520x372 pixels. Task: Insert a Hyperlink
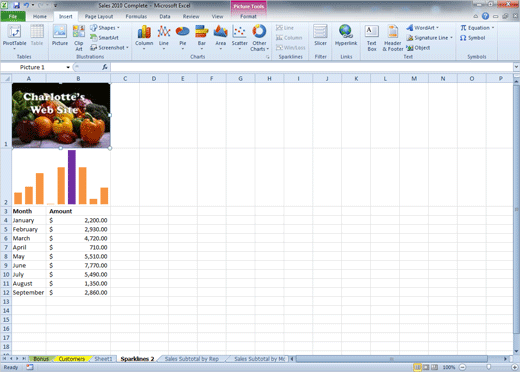(346, 35)
